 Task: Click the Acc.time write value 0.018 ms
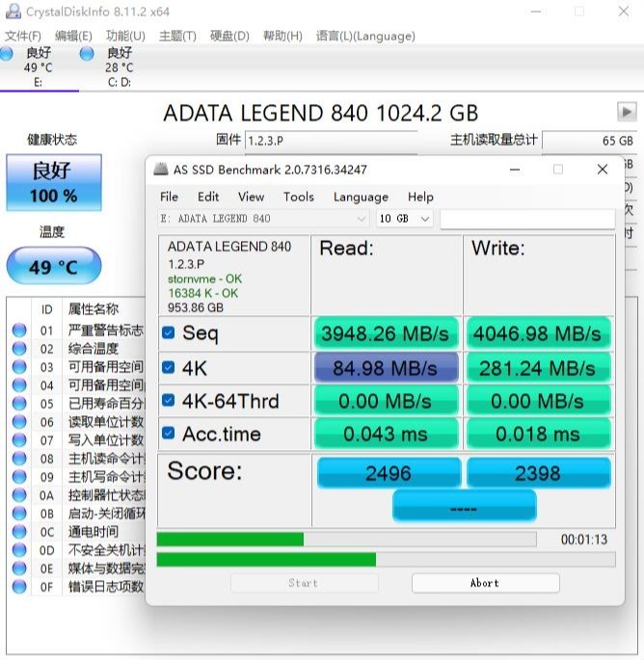pyautogui.click(x=538, y=434)
